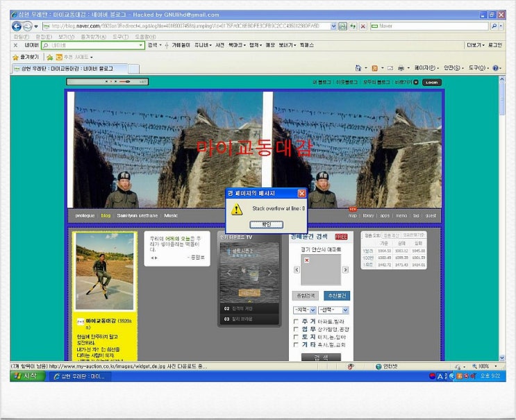Open the Windows 시작 Start button
516x420 pixels.
(26, 376)
